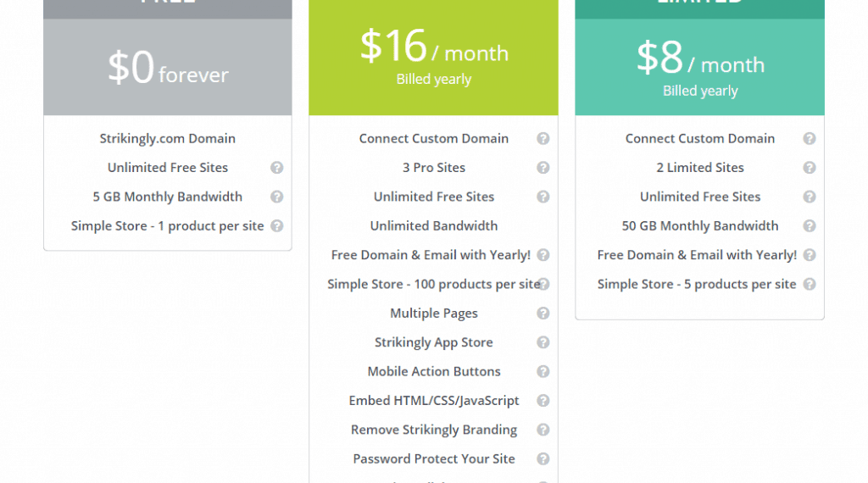Click help icon next to Unlimited Free Sites in free plan

276,168
